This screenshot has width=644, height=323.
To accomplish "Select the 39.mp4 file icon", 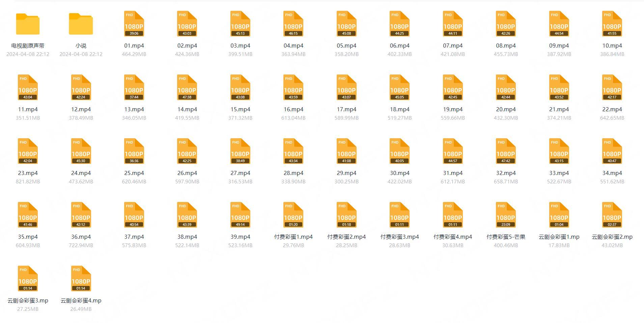I will click(x=240, y=214).
